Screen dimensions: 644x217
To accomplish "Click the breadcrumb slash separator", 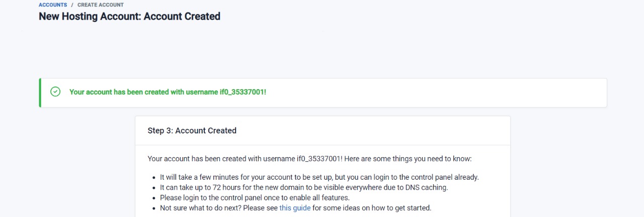I will (72, 5).
